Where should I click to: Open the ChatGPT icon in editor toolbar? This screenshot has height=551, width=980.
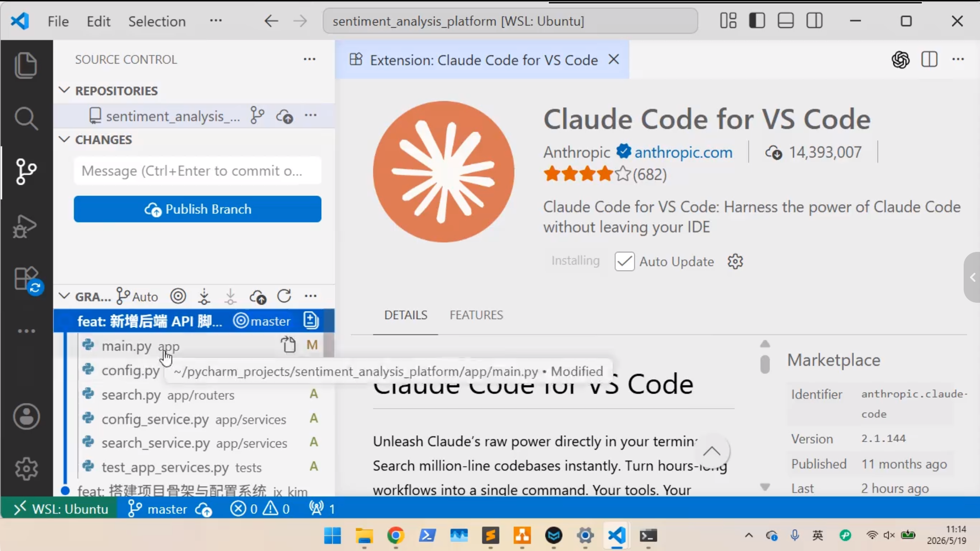[901, 59]
